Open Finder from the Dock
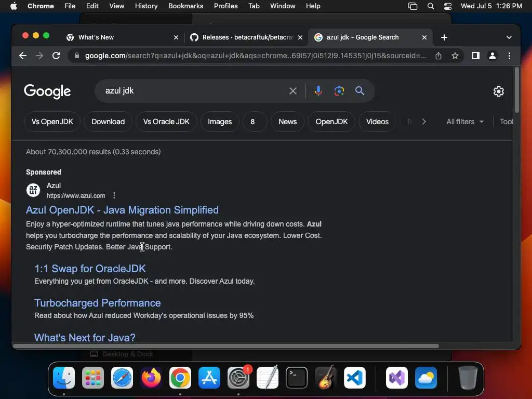 pyautogui.click(x=64, y=378)
